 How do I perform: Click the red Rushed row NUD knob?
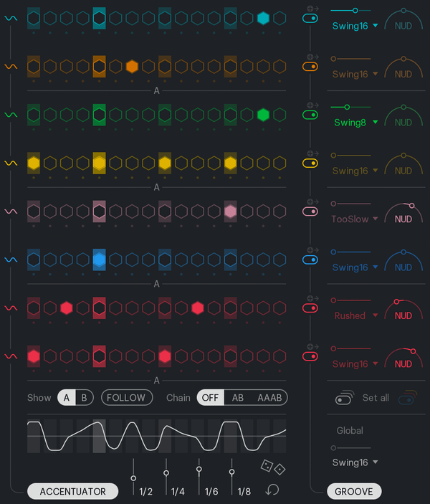point(403,309)
